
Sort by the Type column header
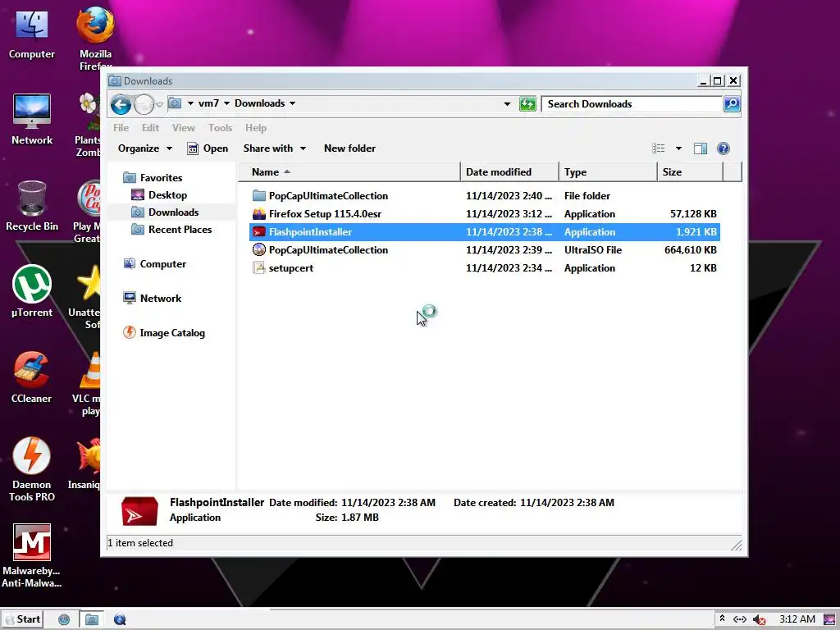(x=608, y=172)
